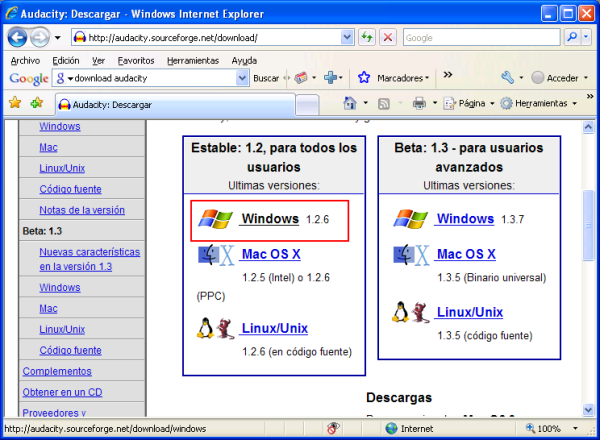This screenshot has width=600, height=440.
Task: Click Windows logo icon in Beta box
Action: [411, 219]
